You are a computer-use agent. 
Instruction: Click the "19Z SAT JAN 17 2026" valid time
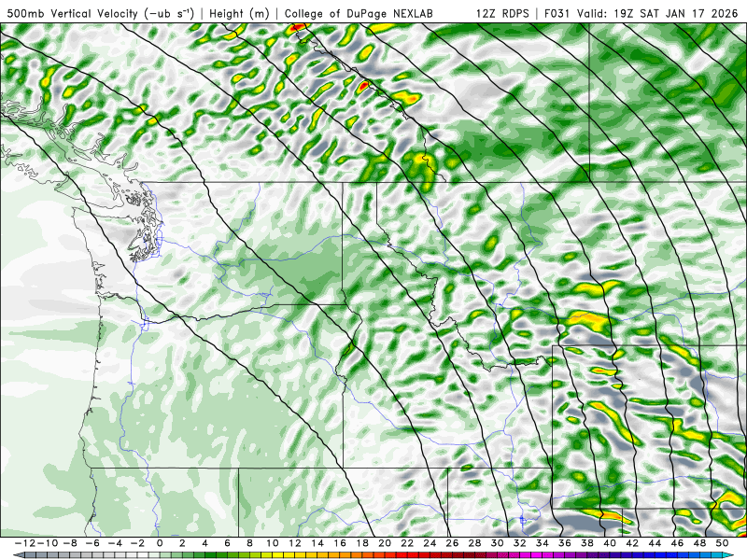(675, 13)
